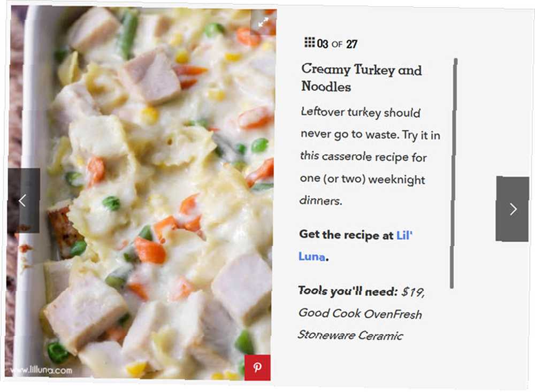The width and height of the screenshot is (535, 392).
Task: Open the grid view of all slides
Action: pyautogui.click(x=309, y=42)
